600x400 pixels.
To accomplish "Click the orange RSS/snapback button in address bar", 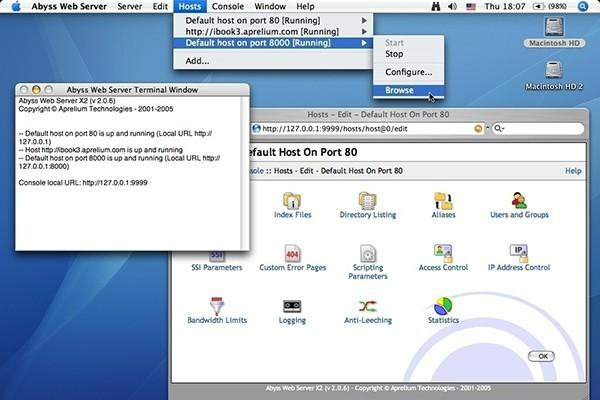I will [x=478, y=129].
